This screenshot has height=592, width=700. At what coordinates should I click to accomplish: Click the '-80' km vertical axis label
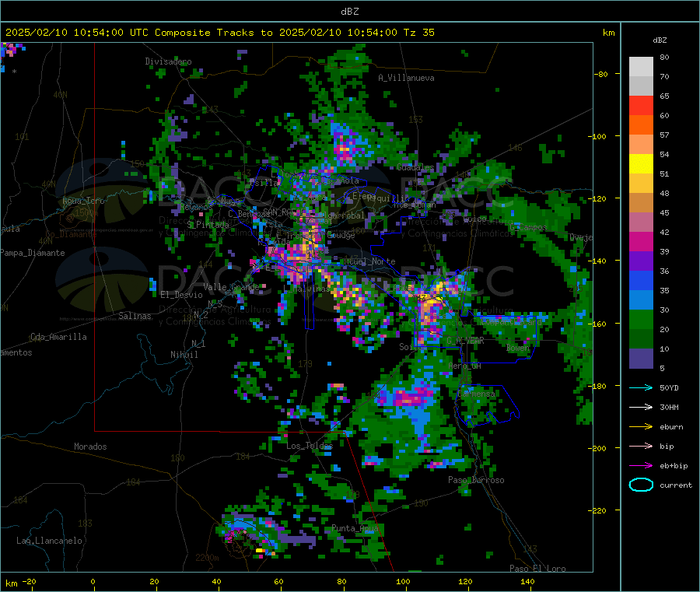tap(601, 74)
